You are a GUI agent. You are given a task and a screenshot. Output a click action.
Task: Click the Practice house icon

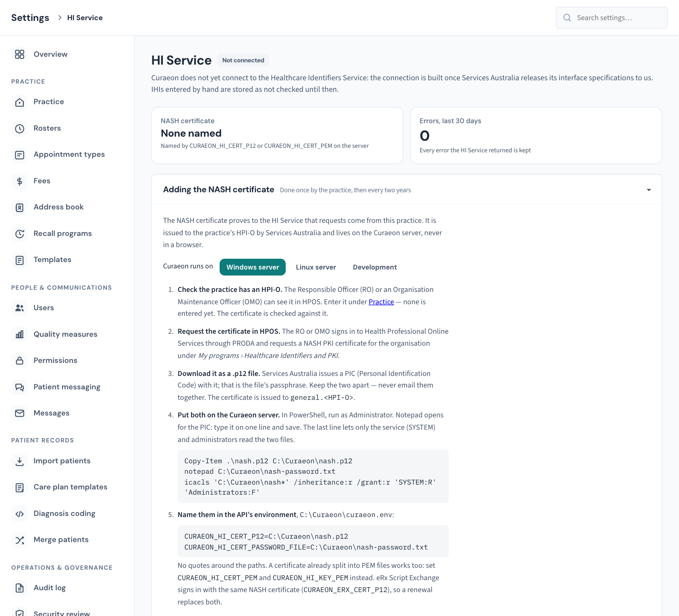[20, 102]
